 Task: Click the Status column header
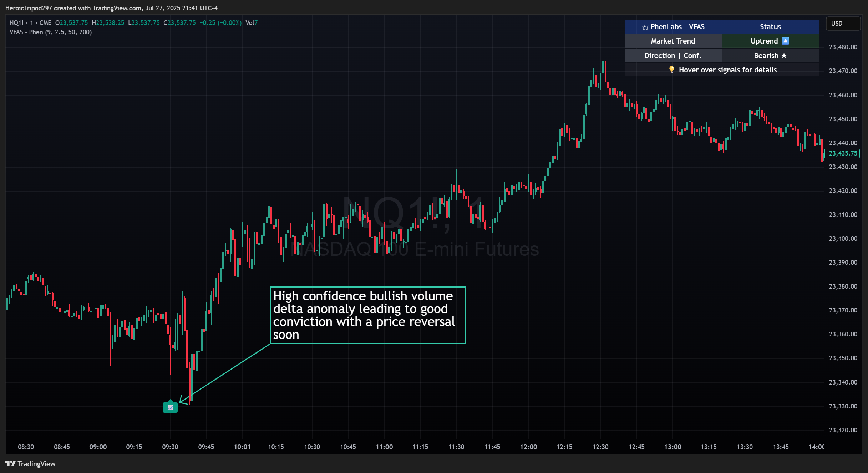coord(770,27)
